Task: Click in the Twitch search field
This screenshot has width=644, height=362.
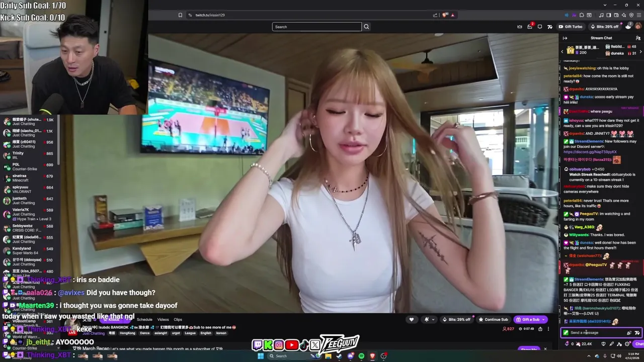Action: point(317,27)
